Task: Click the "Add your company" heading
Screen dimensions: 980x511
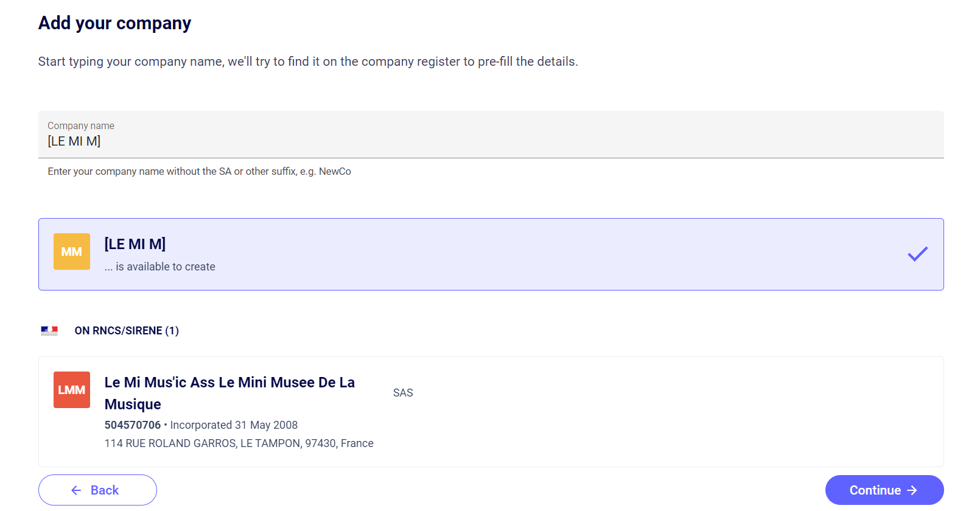Action: pos(114,23)
